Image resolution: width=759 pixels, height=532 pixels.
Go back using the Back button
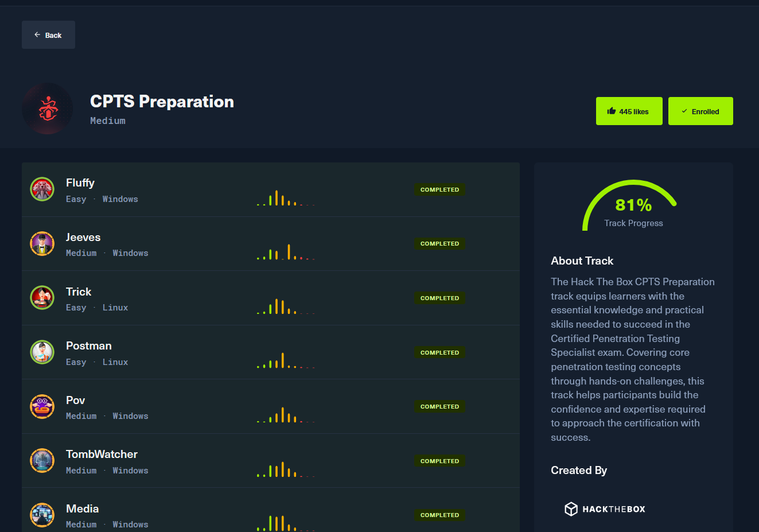(x=48, y=35)
